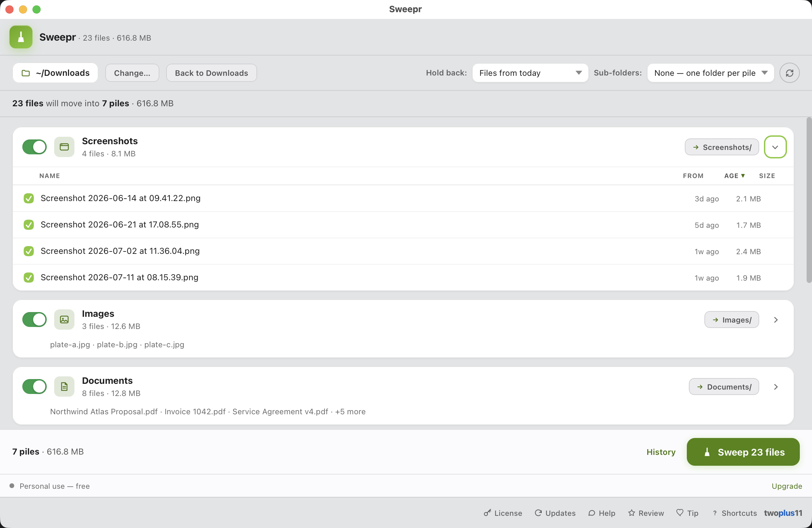812x528 pixels.
Task: Expand the Documents pile
Action: tap(776, 387)
